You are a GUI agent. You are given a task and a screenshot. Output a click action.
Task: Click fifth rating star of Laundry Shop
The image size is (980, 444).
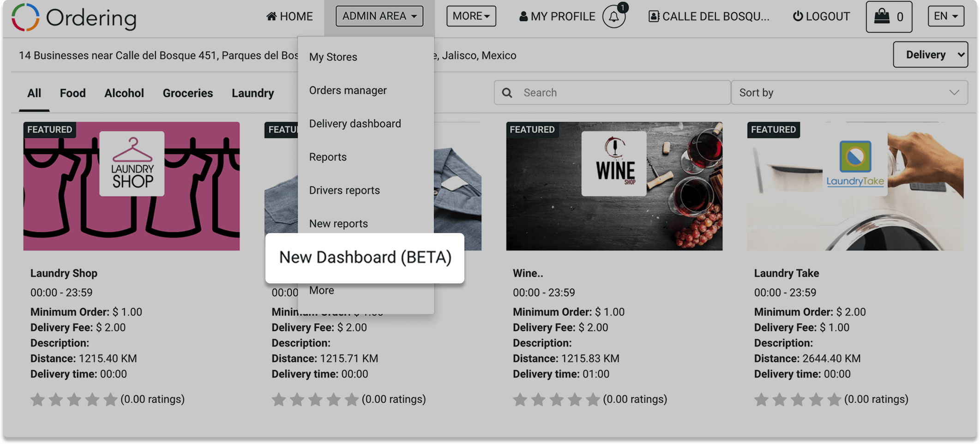(x=110, y=399)
